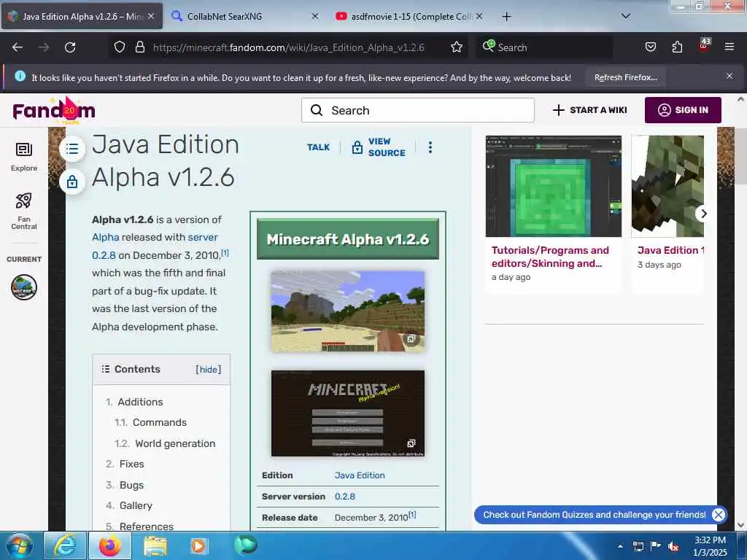Click the reference [1] after December 3, 2010 in intro
This screenshot has height=560, width=747.
pyautogui.click(x=225, y=253)
